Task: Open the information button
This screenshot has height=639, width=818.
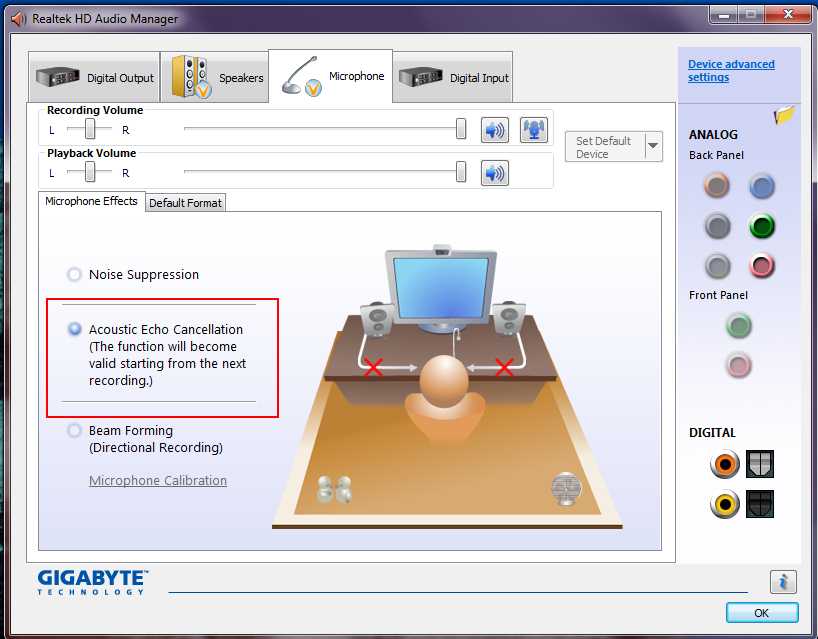Action: coord(783,582)
